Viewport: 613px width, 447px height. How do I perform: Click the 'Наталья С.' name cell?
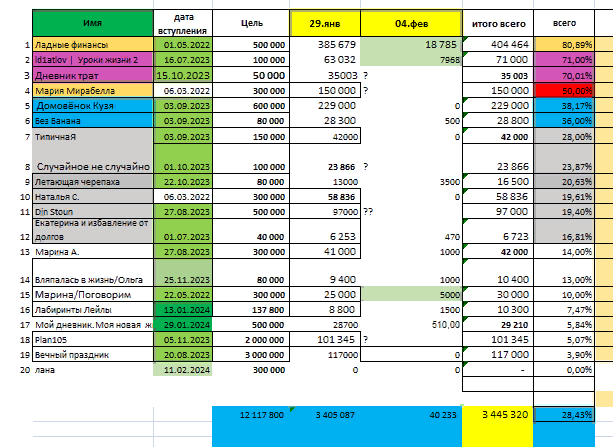click(93, 197)
